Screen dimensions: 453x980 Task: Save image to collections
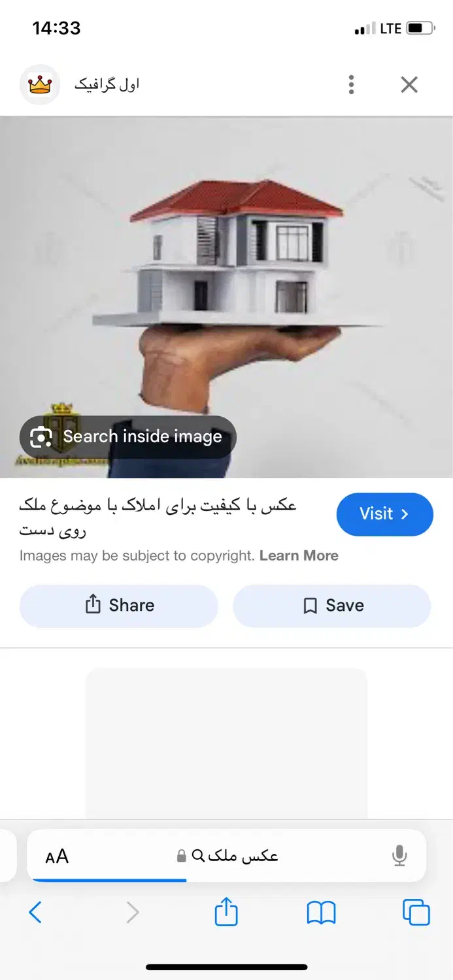click(332, 606)
